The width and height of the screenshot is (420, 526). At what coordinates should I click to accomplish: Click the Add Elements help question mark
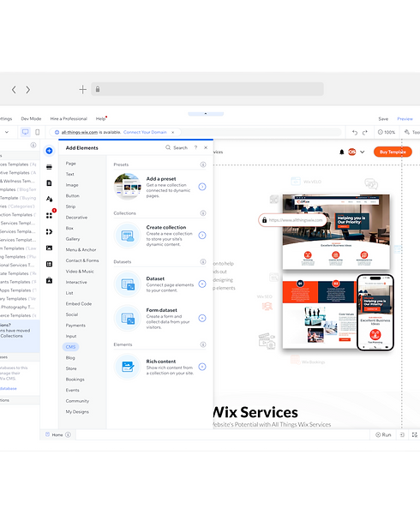tap(195, 147)
